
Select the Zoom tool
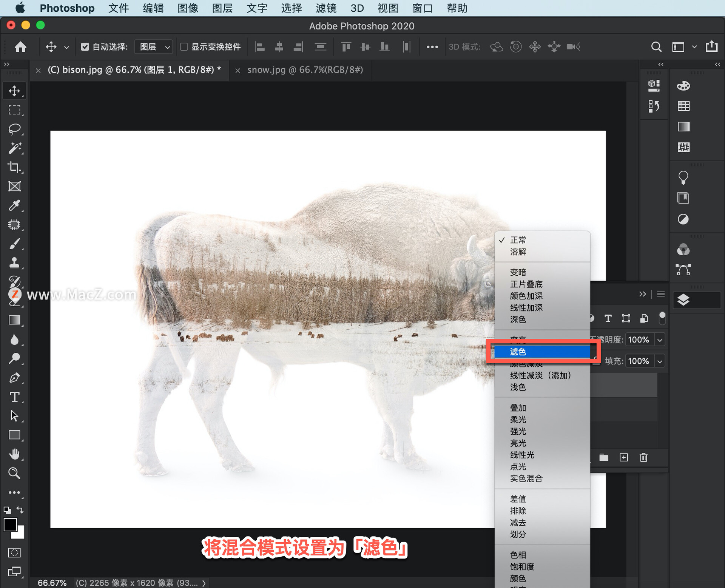[14, 473]
